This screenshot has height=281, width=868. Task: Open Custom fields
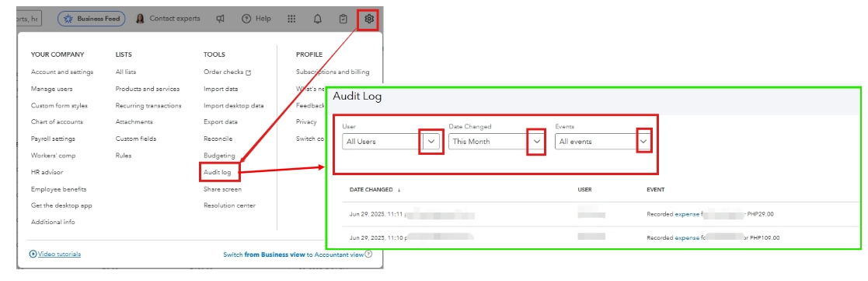tap(136, 139)
